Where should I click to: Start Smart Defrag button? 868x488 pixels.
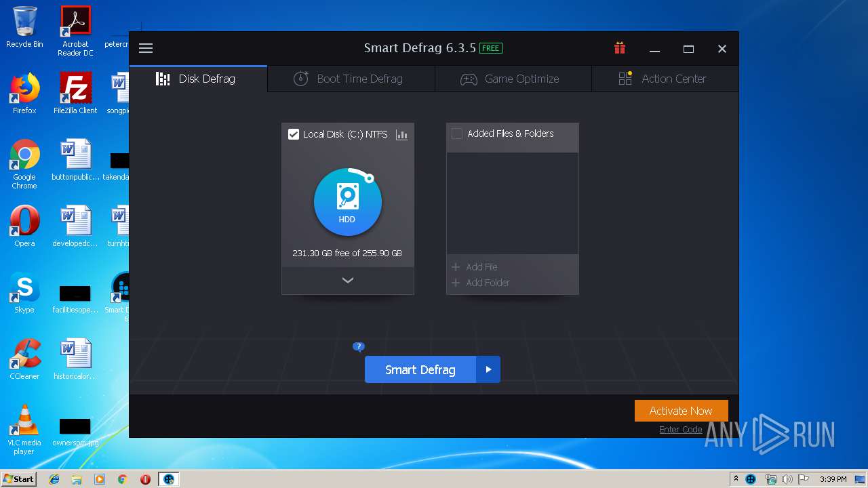click(x=420, y=369)
